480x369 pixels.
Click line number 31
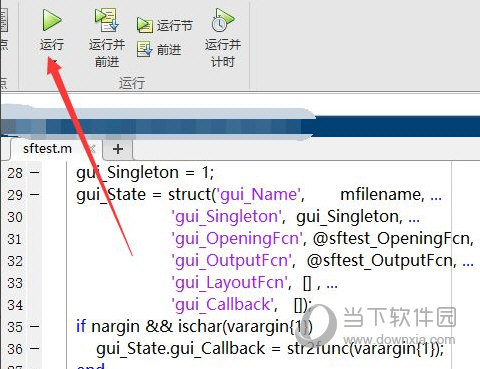click(x=15, y=239)
